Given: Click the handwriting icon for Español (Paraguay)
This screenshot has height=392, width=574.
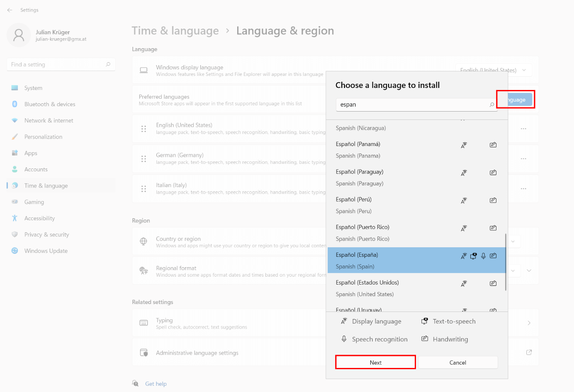Looking at the screenshot, I should tap(493, 172).
